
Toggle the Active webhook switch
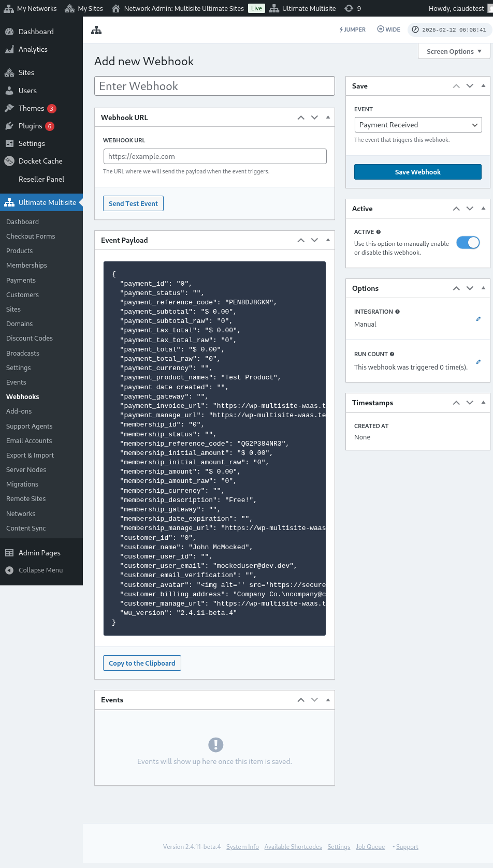[468, 242]
